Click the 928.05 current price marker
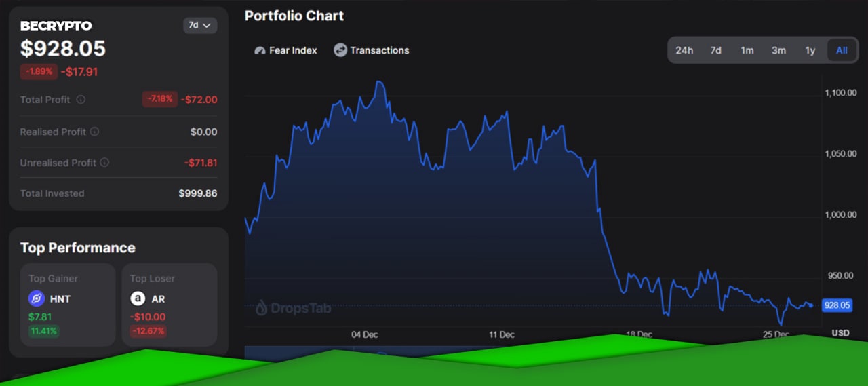 [837, 305]
